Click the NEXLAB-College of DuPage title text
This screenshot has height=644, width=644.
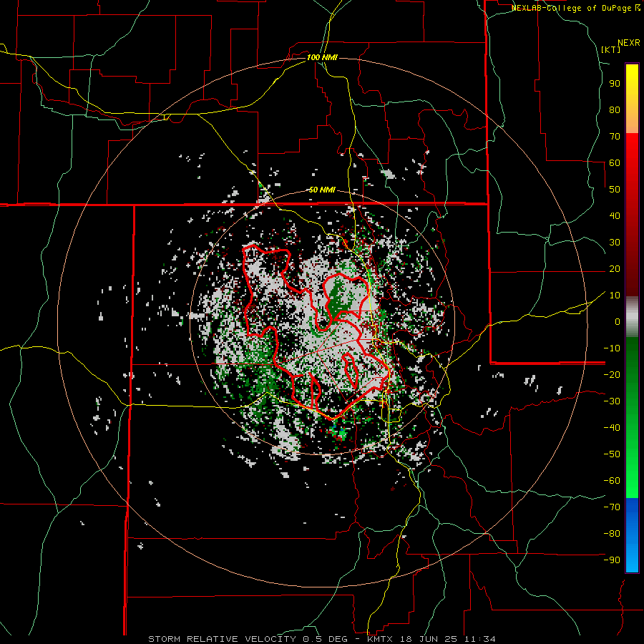point(576,8)
